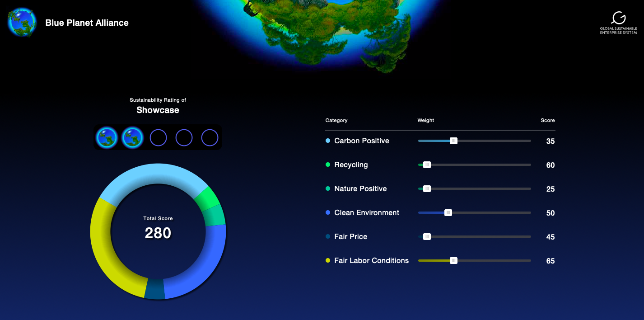Click the Total Score 280 value

(158, 233)
